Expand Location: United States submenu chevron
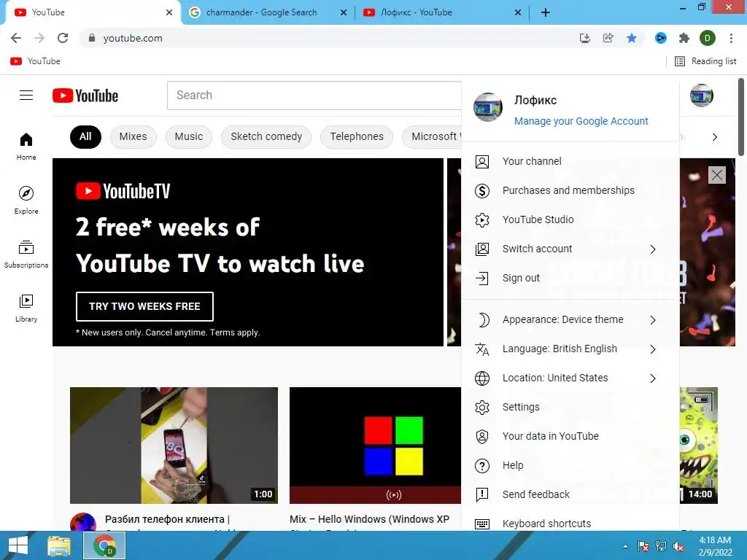This screenshot has height=560, width=747. 653,378
